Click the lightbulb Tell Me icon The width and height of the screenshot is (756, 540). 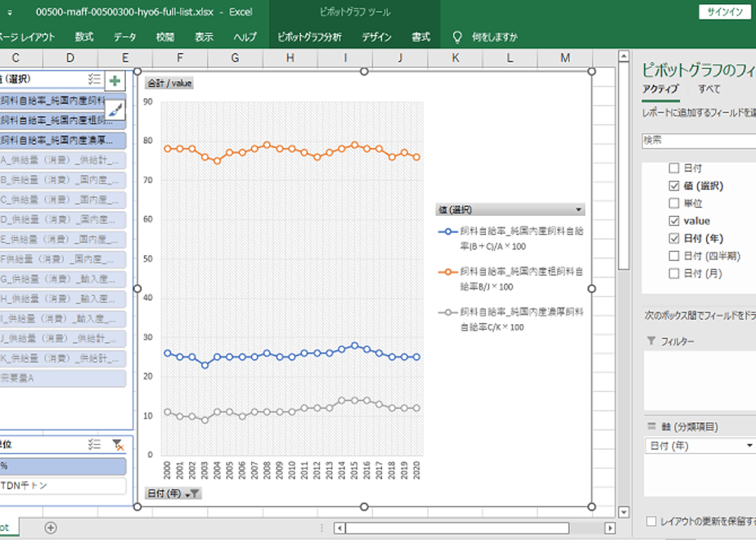pos(457,37)
